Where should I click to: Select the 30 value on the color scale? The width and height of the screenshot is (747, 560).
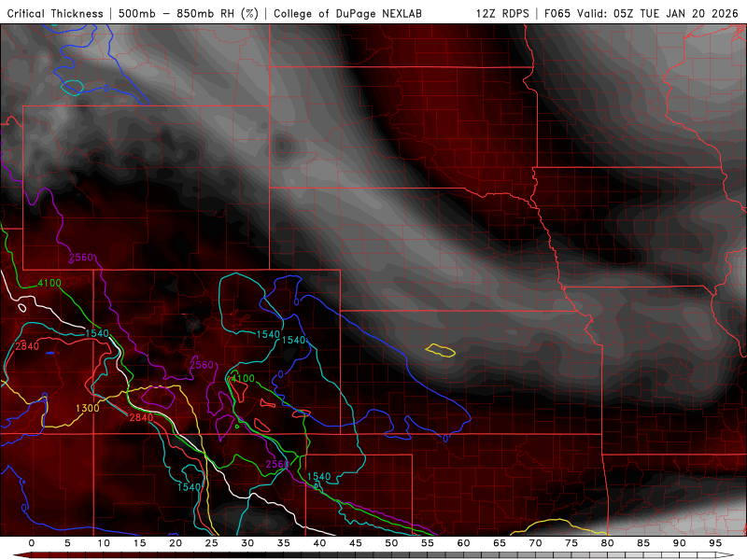pos(247,543)
